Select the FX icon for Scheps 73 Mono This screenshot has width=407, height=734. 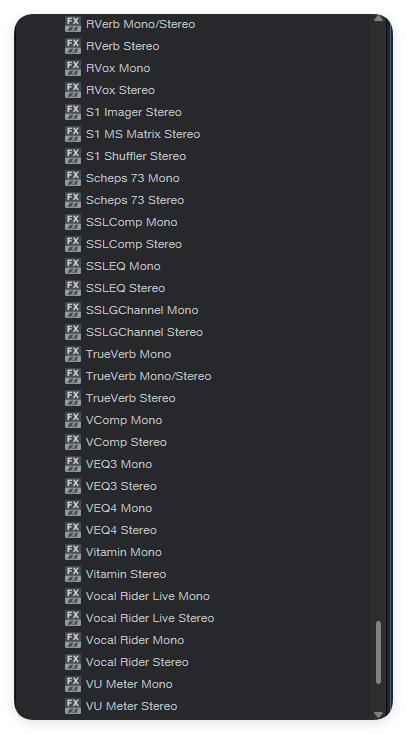click(73, 178)
